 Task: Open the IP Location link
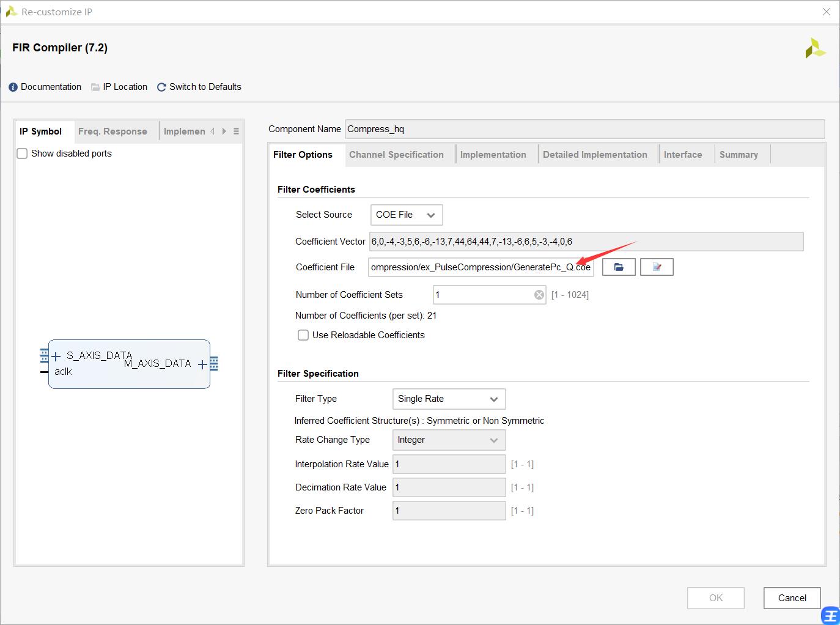coord(125,87)
